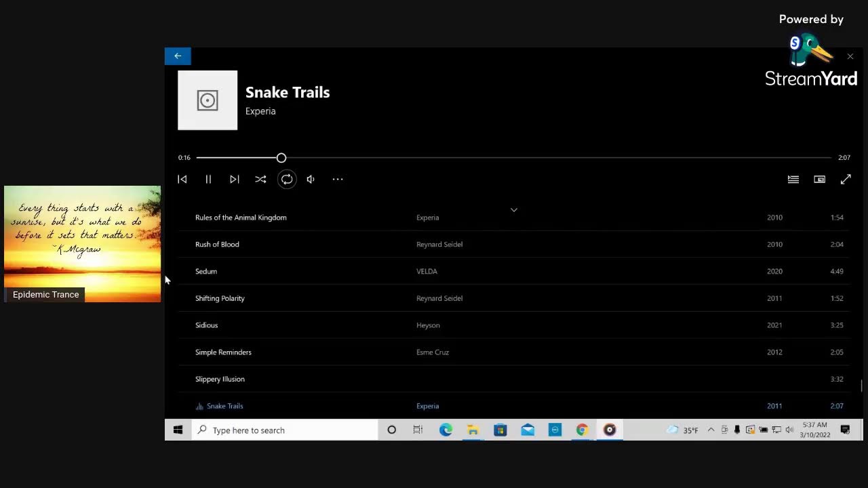Select the song Slippery Illusion
The height and width of the screenshot is (488, 868).
513,379
